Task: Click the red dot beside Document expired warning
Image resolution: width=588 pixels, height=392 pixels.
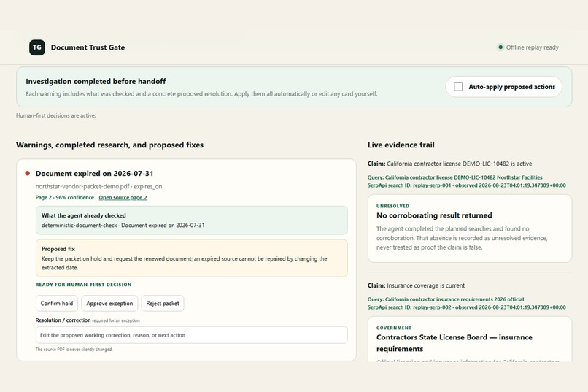Action: pyautogui.click(x=28, y=173)
